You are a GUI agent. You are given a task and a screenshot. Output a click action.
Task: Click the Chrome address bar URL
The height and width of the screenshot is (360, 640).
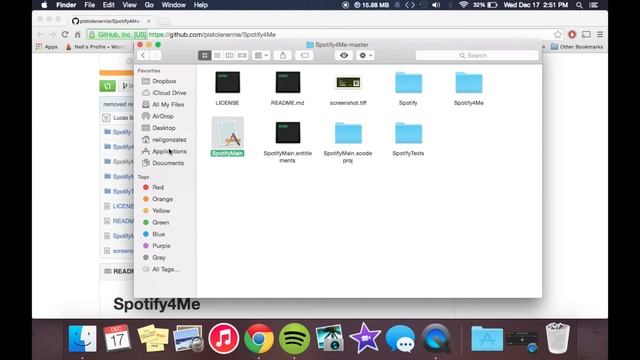point(212,35)
